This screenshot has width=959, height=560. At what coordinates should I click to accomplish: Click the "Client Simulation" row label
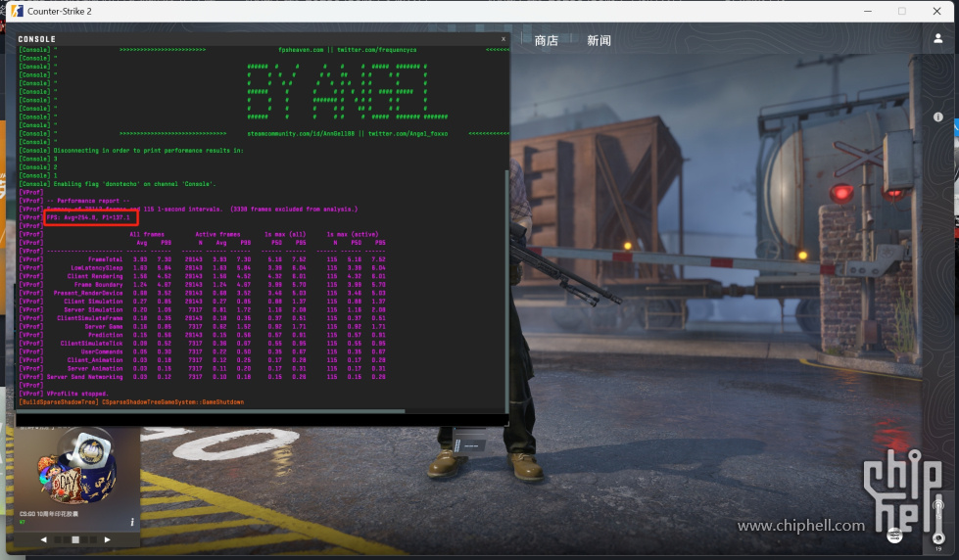[93, 302]
